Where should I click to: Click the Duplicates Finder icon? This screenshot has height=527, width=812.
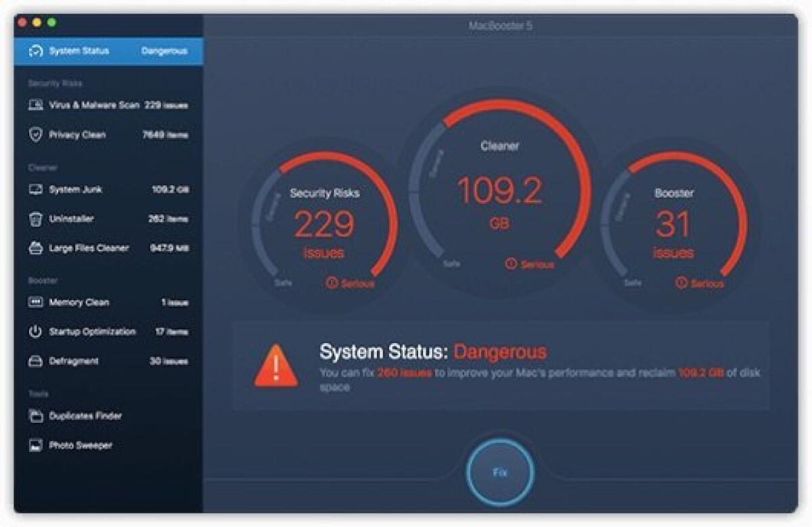pos(36,416)
